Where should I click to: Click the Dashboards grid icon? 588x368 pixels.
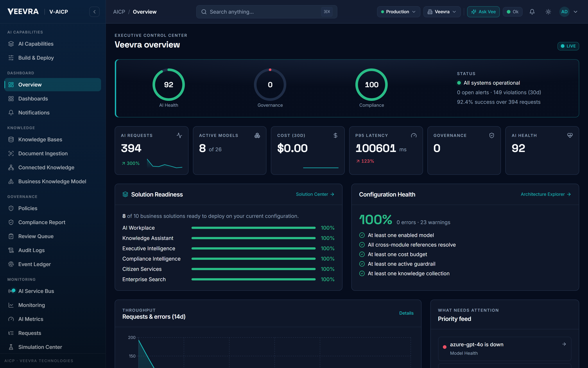(x=11, y=99)
